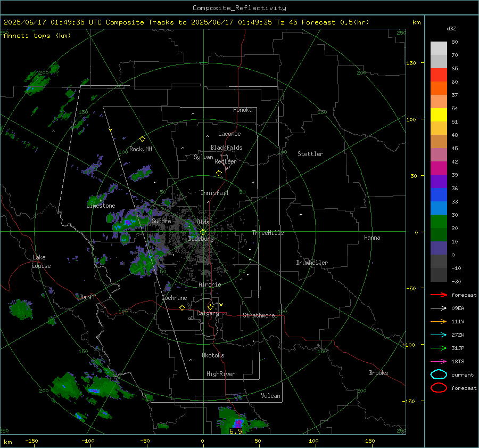Screen dimensions: 479x448
Task: Click the ThreeHills town label
Action: (x=268, y=233)
